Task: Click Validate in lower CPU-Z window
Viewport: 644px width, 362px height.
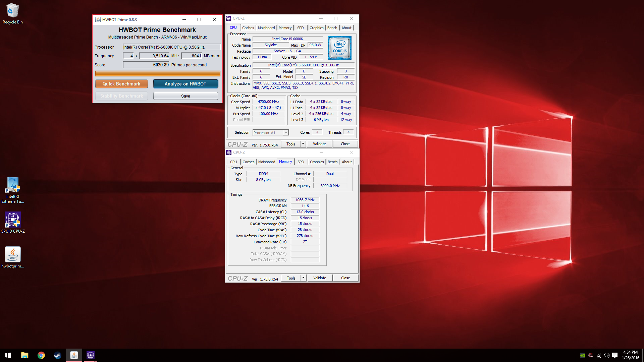Action: (x=320, y=278)
